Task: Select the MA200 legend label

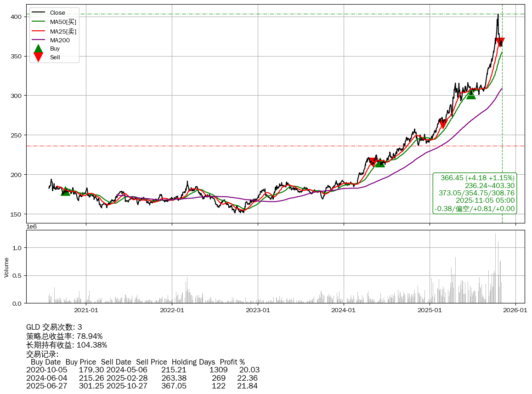Action: pyautogui.click(x=60, y=40)
